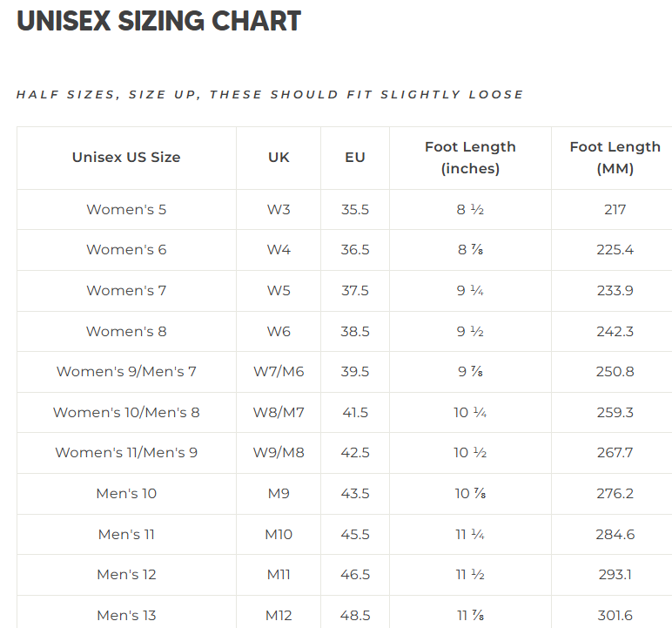Click the Unisex Sizing Chart heading
This screenshot has height=628, width=672.
159,21
